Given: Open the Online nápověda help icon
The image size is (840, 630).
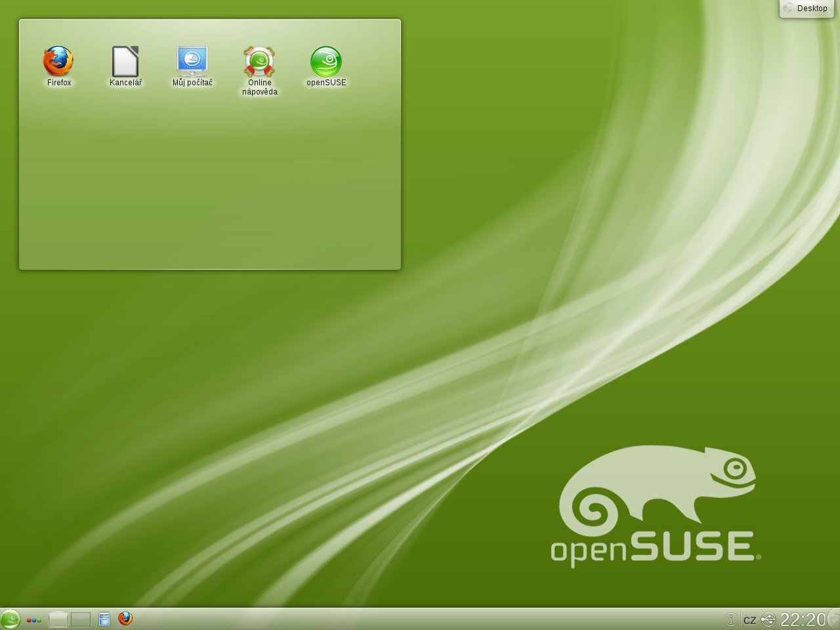Looking at the screenshot, I should pyautogui.click(x=259, y=61).
